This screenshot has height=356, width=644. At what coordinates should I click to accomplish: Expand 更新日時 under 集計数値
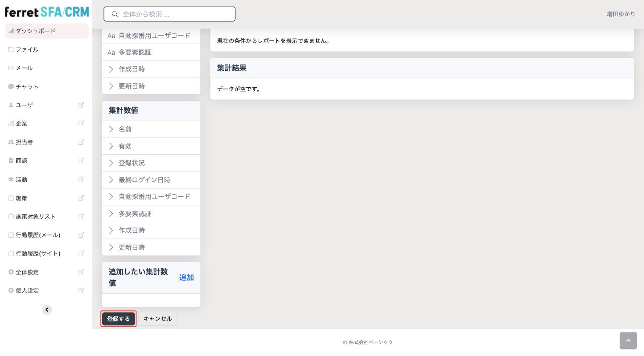click(x=151, y=247)
